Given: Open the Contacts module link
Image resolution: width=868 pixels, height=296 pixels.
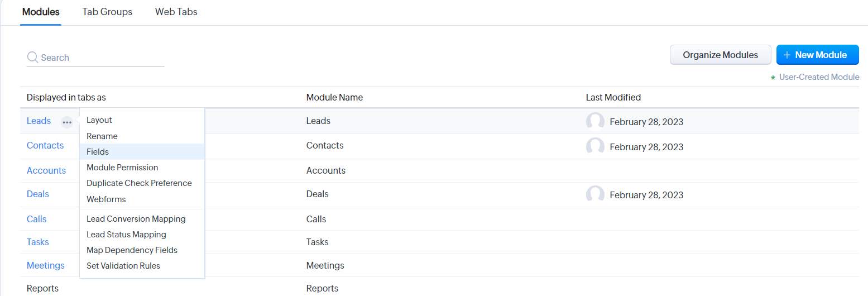Looking at the screenshot, I should tap(45, 146).
